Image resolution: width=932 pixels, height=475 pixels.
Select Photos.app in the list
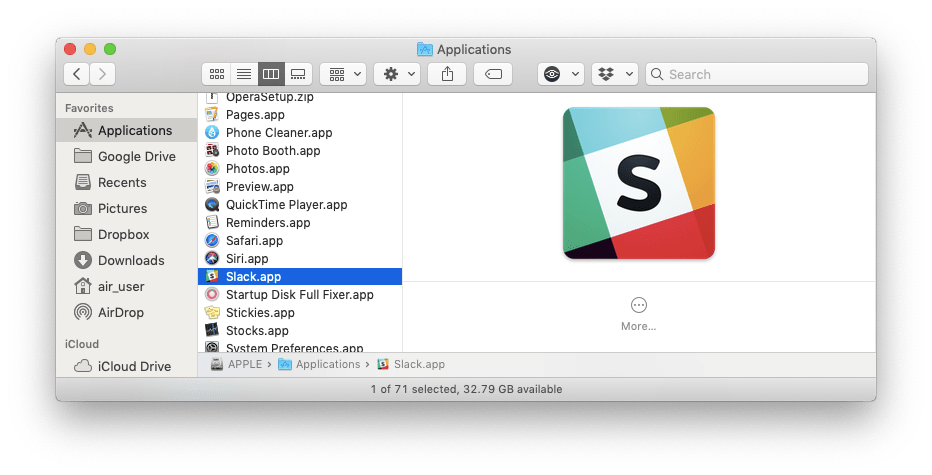[300, 169]
